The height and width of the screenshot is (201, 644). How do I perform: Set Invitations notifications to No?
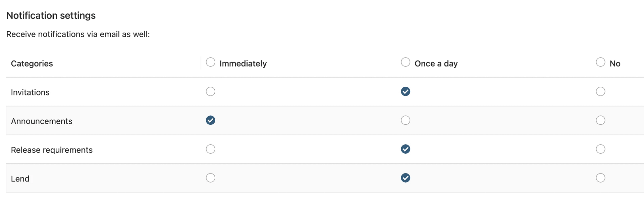(600, 91)
